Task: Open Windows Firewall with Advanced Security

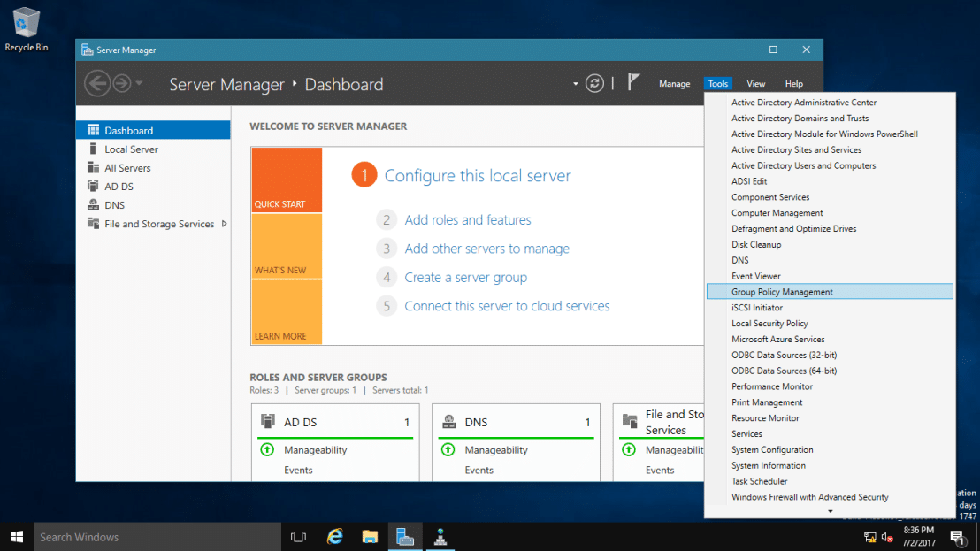Action: (830, 497)
